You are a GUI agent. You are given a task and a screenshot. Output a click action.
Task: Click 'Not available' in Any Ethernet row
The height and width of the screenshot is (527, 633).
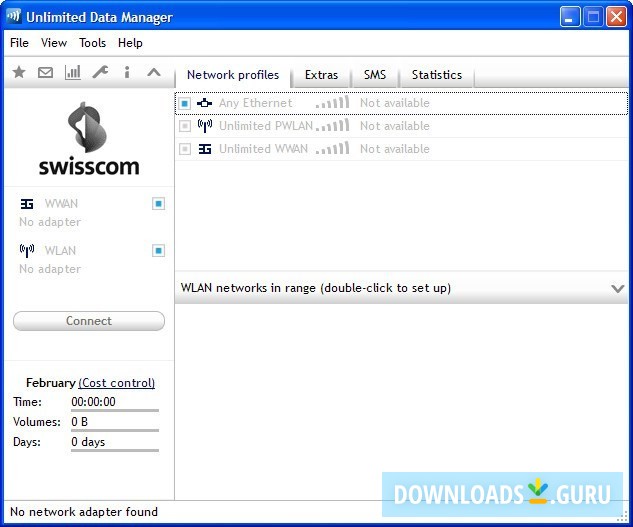[394, 103]
